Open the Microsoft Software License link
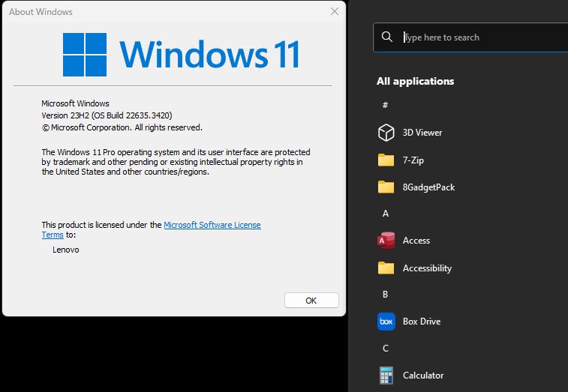This screenshot has width=568, height=392. (x=212, y=225)
